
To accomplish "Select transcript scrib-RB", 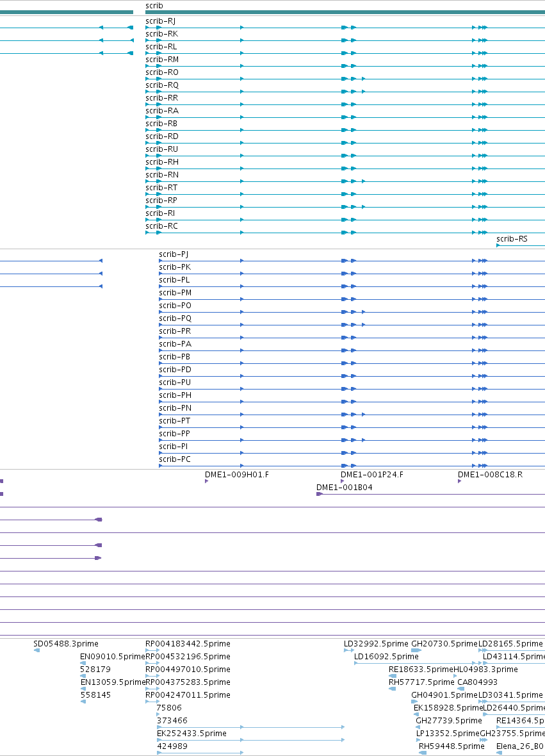I will pos(161,124).
